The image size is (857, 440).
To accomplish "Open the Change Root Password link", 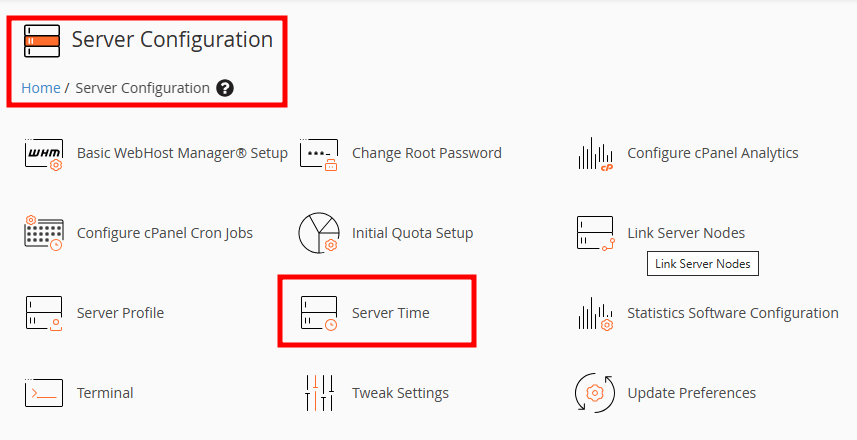I will point(427,153).
